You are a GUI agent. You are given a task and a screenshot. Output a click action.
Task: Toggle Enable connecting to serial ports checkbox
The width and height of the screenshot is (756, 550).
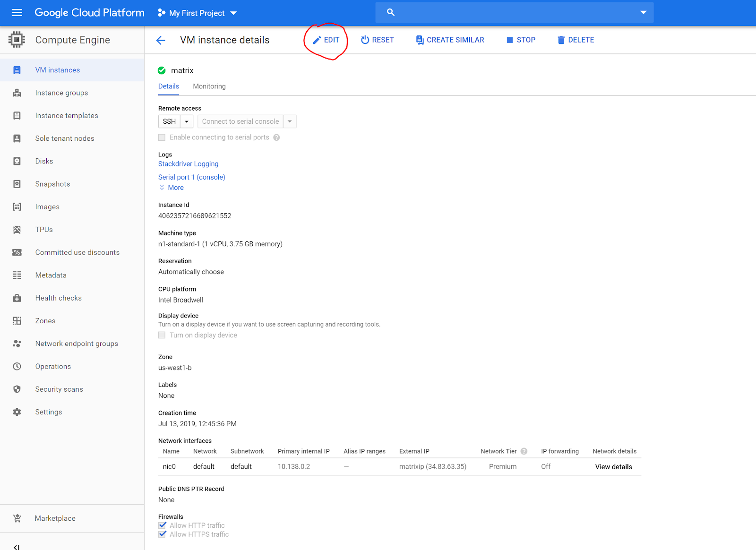162,137
